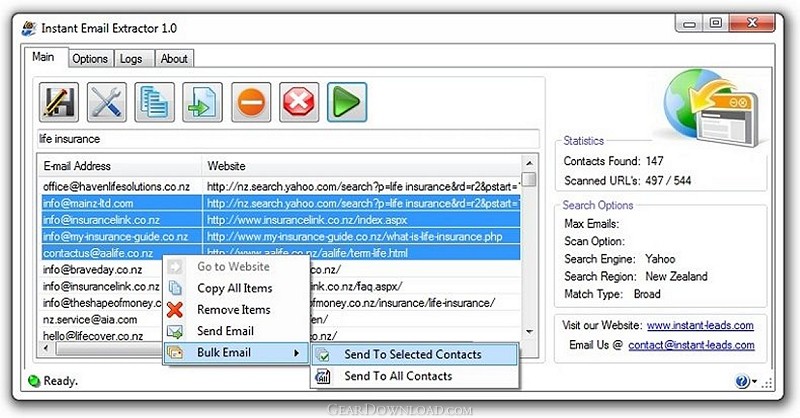Viewport: 800px width, 418px height.
Task: Click the Send To All Contacts icon
Action: [x=323, y=376]
